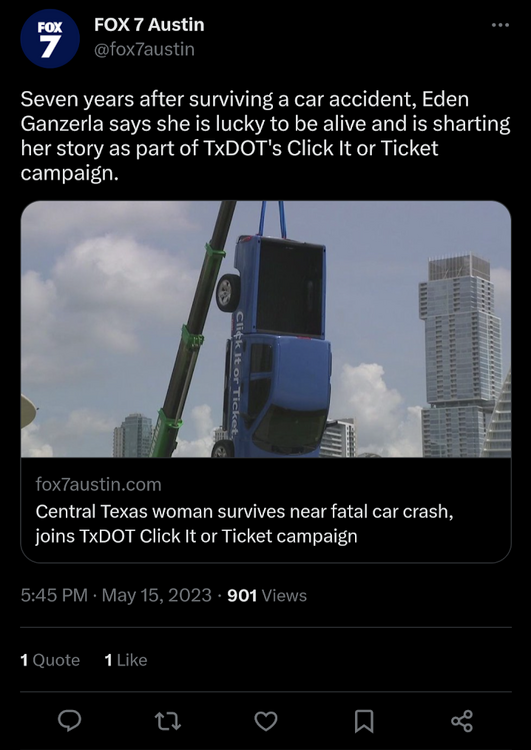
Task: Visit the fox7austin.com domain link
Action: (99, 485)
